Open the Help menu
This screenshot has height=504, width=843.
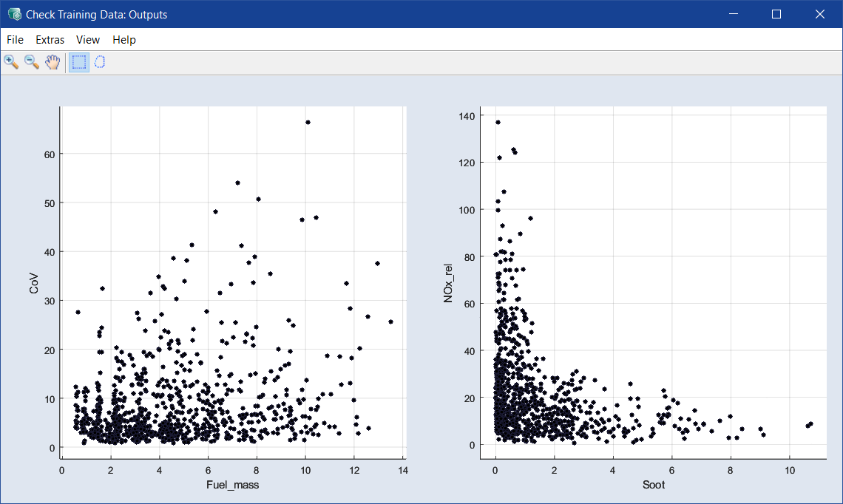pos(124,40)
